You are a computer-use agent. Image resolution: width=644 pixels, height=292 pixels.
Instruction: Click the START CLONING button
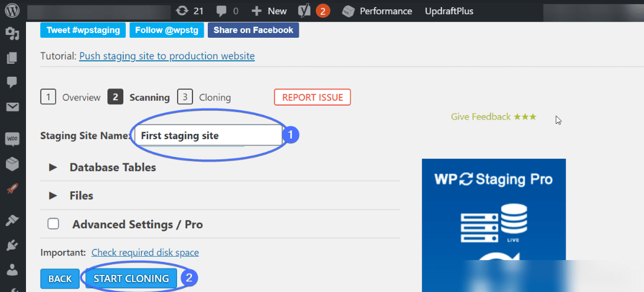[x=131, y=278]
